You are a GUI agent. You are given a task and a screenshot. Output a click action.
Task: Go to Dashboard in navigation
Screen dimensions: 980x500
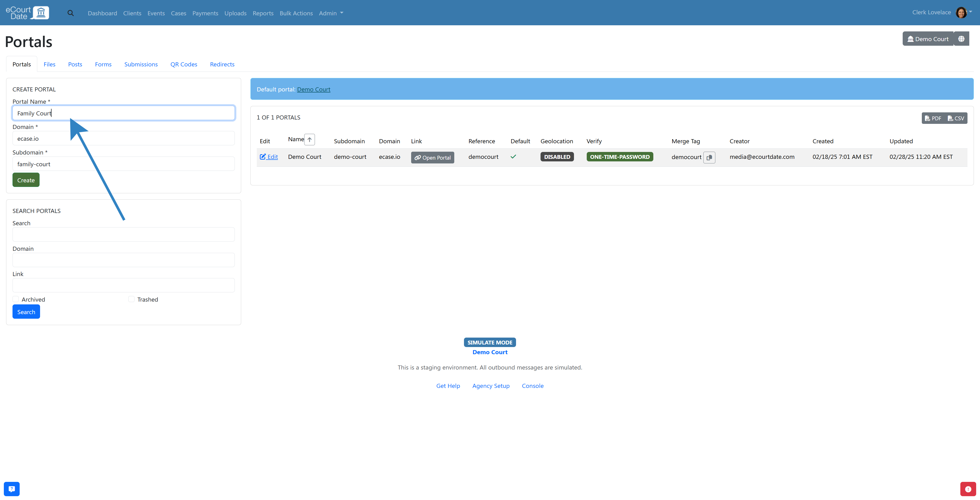(102, 13)
